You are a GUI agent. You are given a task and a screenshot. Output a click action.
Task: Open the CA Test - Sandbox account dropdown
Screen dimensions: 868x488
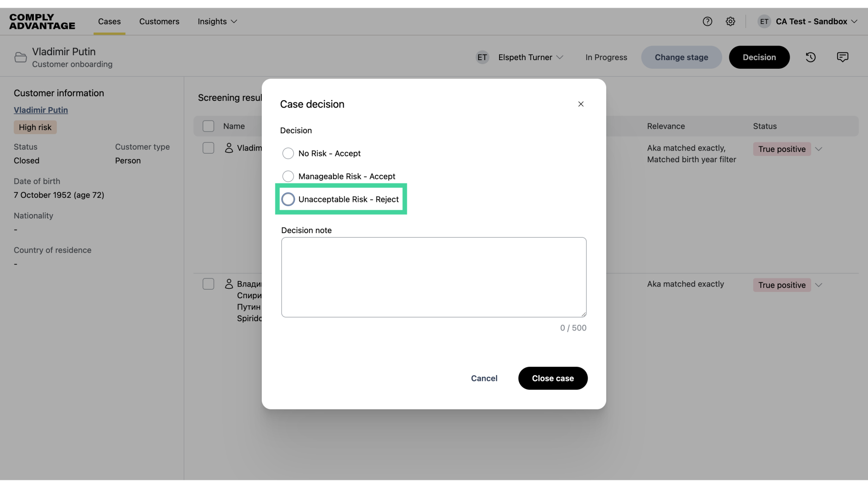pos(811,21)
